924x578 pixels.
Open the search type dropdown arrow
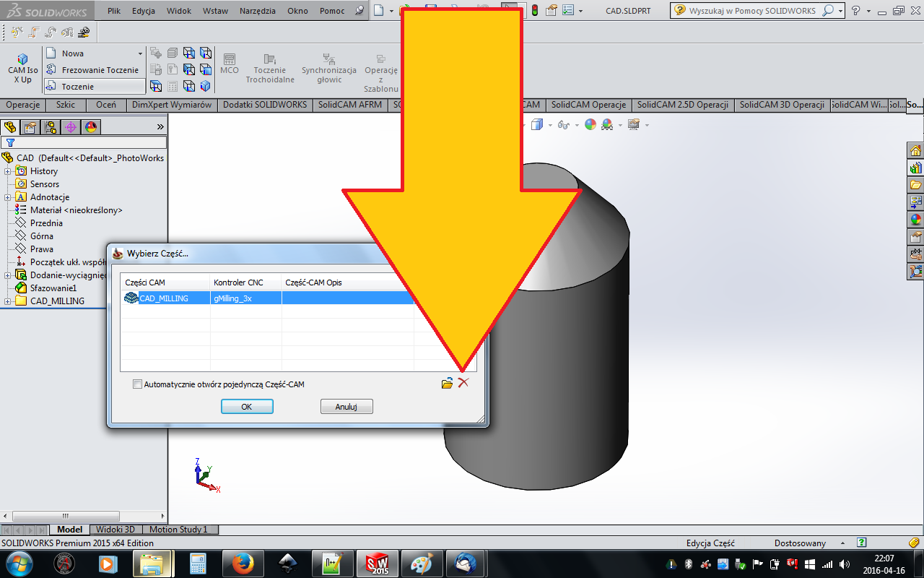coord(841,11)
